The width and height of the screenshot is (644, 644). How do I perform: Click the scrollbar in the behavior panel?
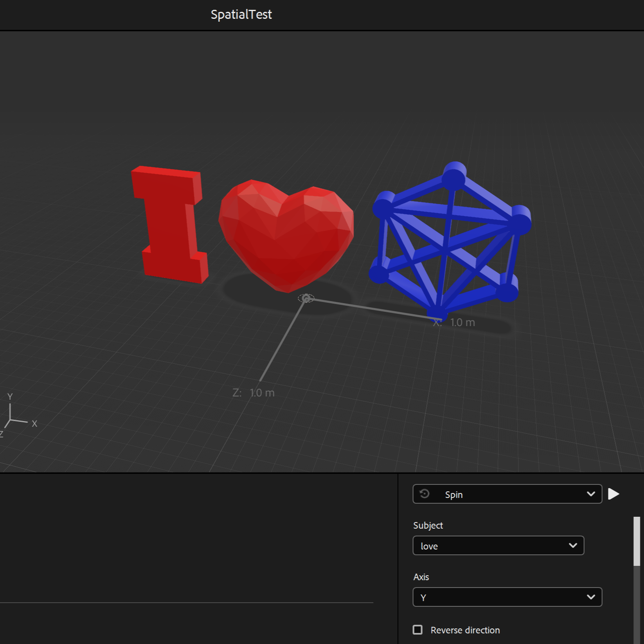[637, 541]
